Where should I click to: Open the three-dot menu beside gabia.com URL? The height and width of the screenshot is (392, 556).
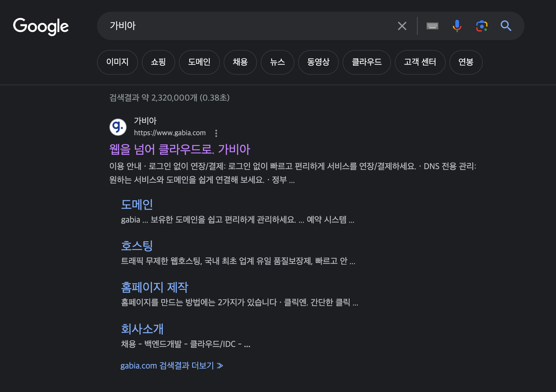coord(216,133)
